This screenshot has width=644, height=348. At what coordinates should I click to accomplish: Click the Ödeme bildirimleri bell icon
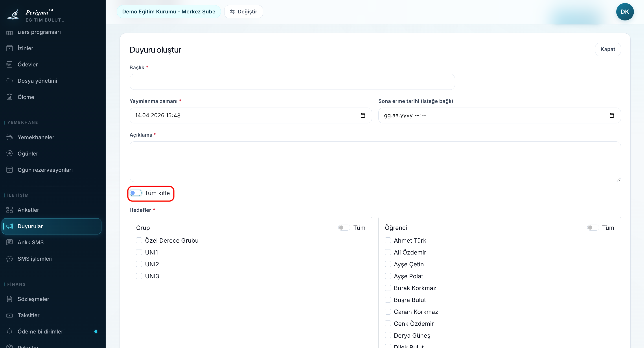click(x=9, y=332)
